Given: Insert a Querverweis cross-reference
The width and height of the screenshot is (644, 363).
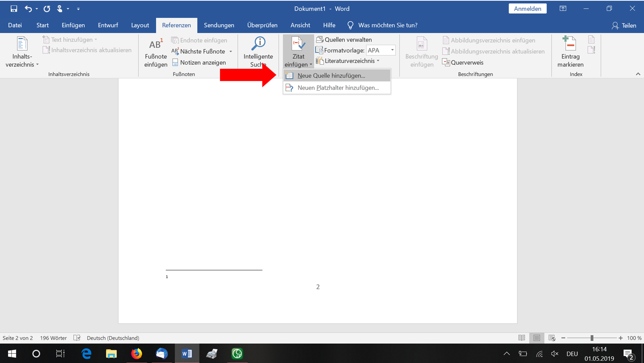Looking at the screenshot, I should (x=463, y=62).
